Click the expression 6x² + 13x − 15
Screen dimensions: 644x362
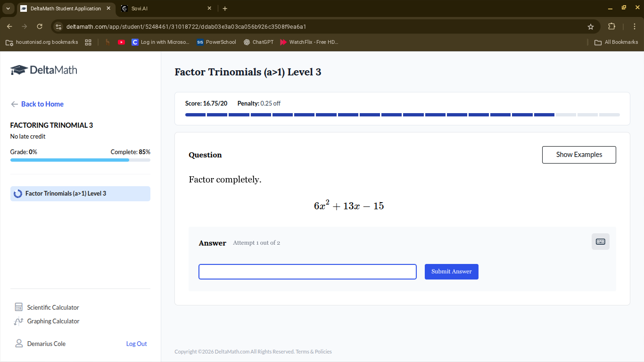point(349,206)
